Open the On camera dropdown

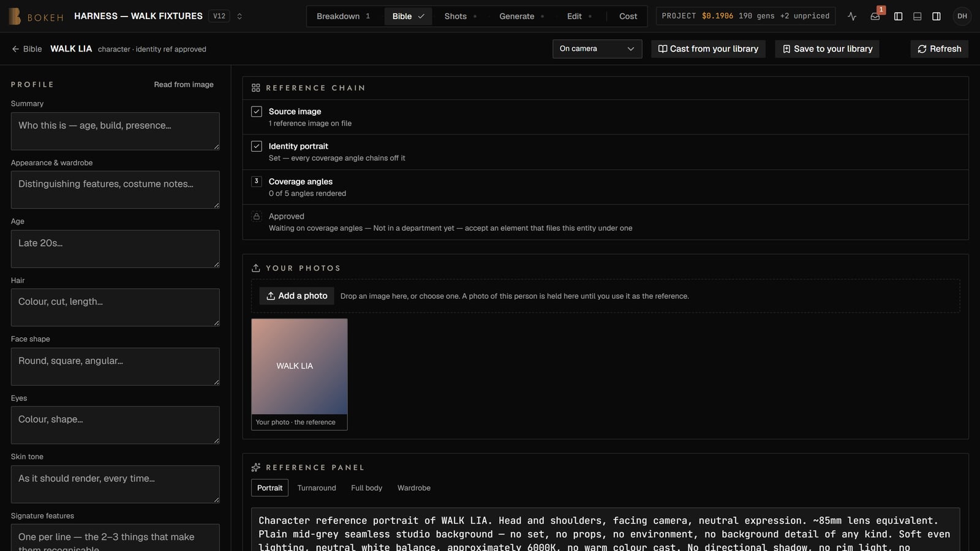click(x=597, y=49)
